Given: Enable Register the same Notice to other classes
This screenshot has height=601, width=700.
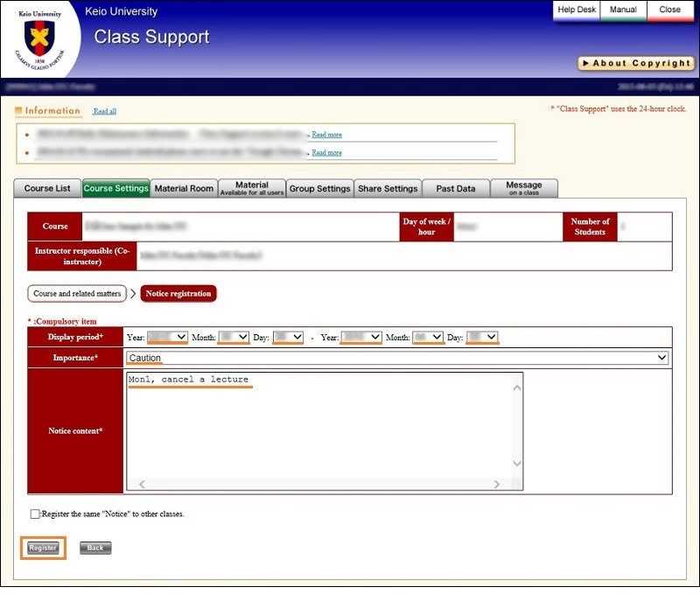Looking at the screenshot, I should (35, 514).
